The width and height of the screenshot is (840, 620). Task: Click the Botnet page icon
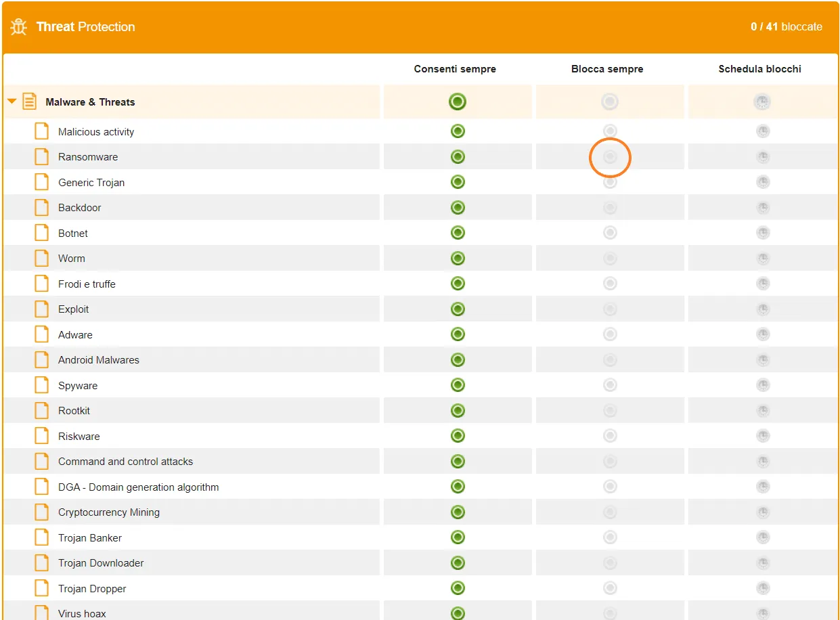coord(42,233)
